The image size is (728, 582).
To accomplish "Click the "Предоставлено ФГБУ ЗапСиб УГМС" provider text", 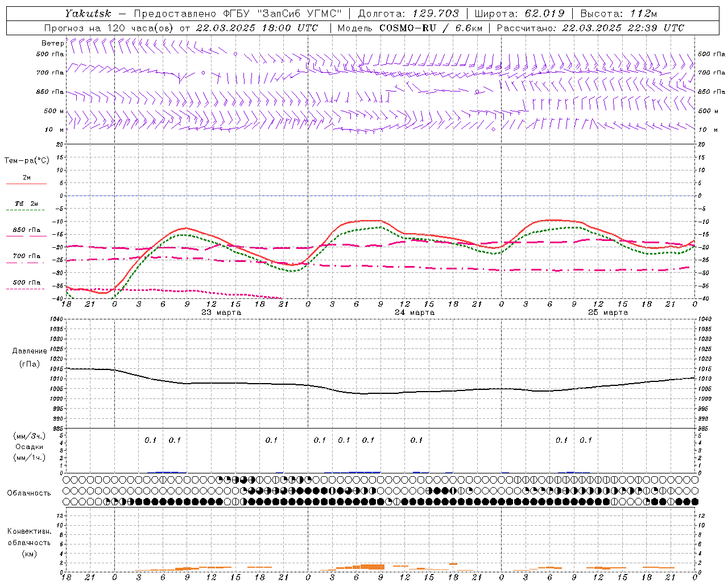I will pos(238,14).
